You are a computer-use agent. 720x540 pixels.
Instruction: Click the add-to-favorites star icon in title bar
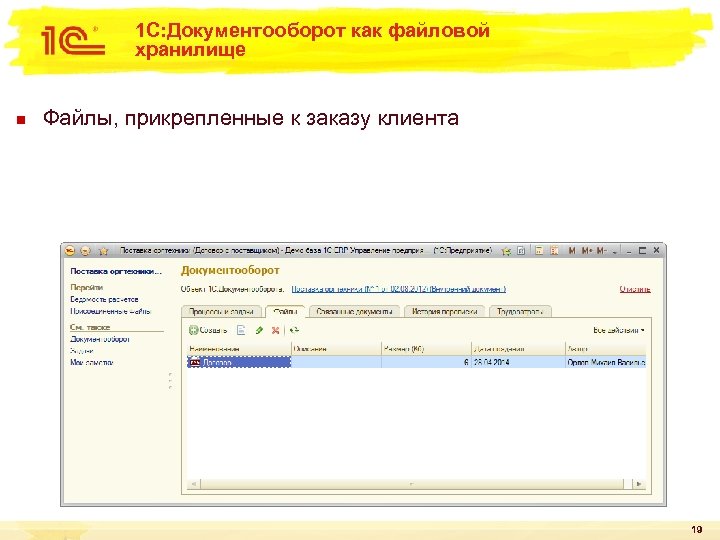pos(506,251)
